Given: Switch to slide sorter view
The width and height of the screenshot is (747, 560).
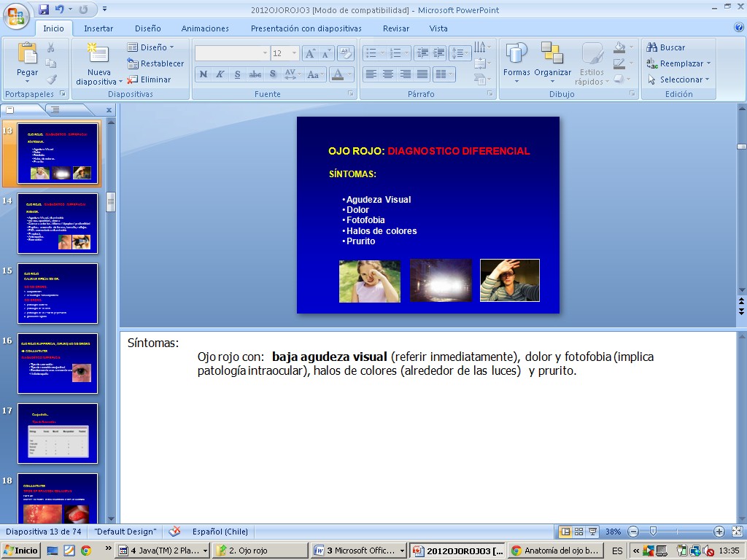Looking at the screenshot, I should click(x=578, y=532).
